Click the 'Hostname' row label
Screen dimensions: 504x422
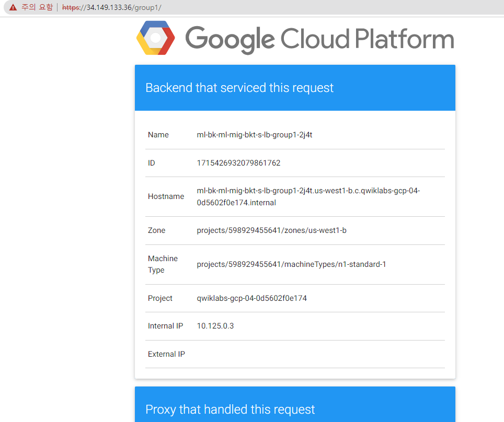[x=166, y=196]
